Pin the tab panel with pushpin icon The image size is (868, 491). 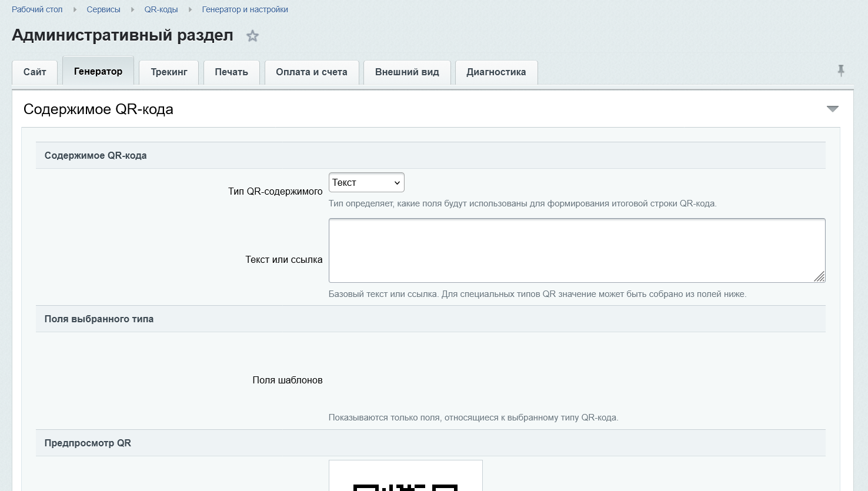click(x=841, y=71)
